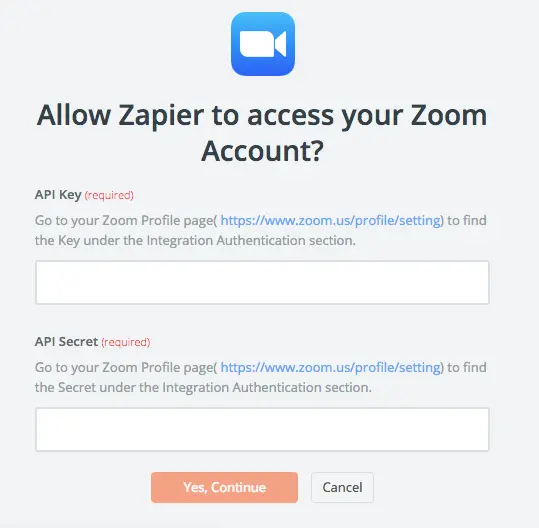Click red '(required)' tag beside API Secret

coord(126,342)
